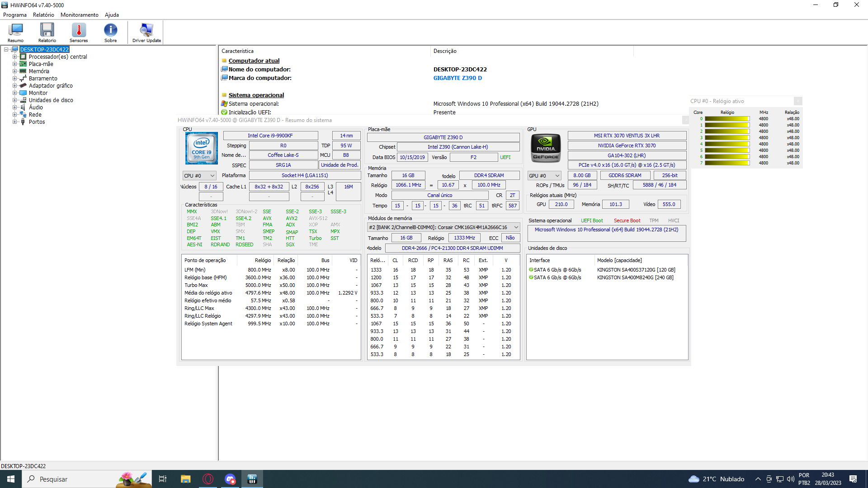Click the Característica column header
The width and height of the screenshot is (868, 488).
pos(325,51)
